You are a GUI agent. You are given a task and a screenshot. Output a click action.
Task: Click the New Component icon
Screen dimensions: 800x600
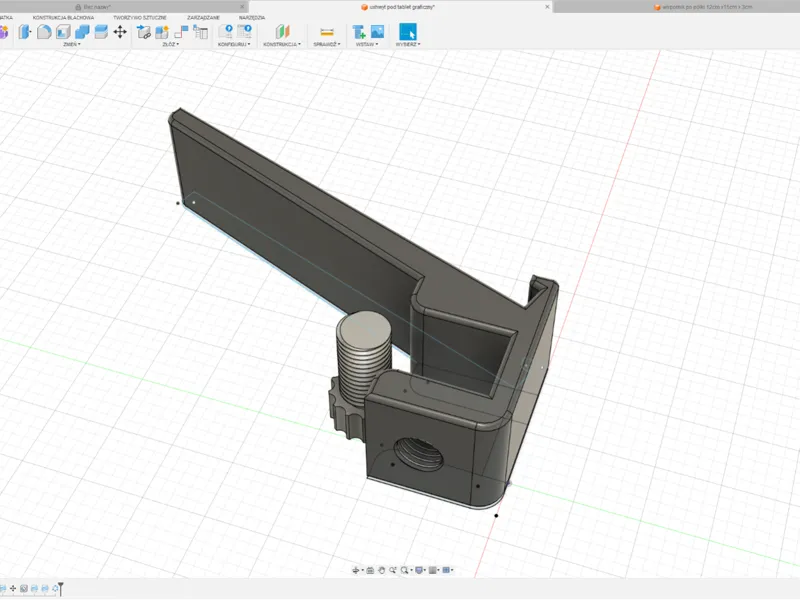[x=144, y=32]
